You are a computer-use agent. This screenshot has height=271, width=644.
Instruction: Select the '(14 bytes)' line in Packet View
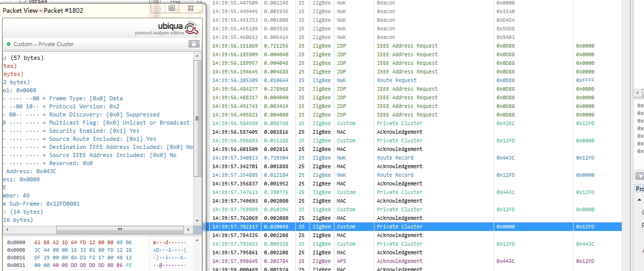pyautogui.click(x=23, y=212)
